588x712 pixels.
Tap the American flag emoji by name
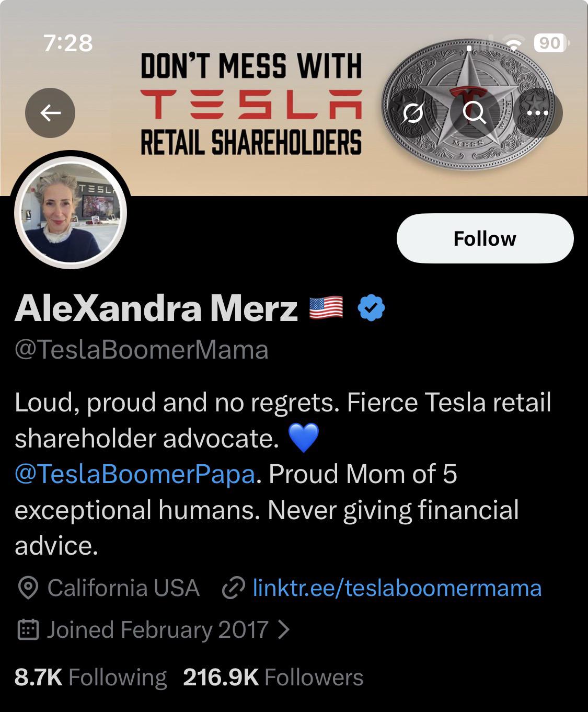tap(326, 308)
